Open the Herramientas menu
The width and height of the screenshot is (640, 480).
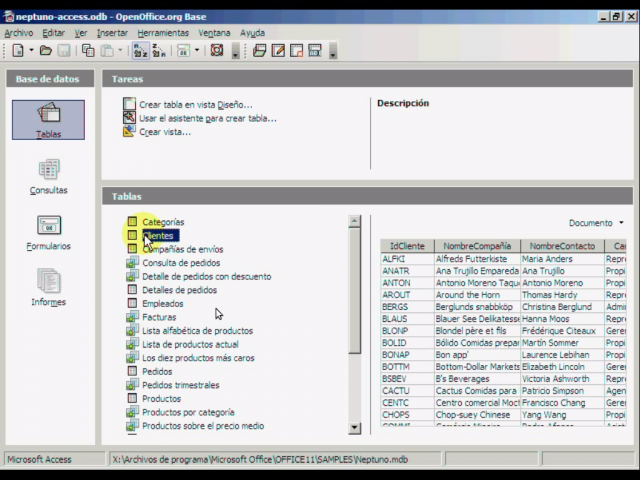[x=163, y=33]
